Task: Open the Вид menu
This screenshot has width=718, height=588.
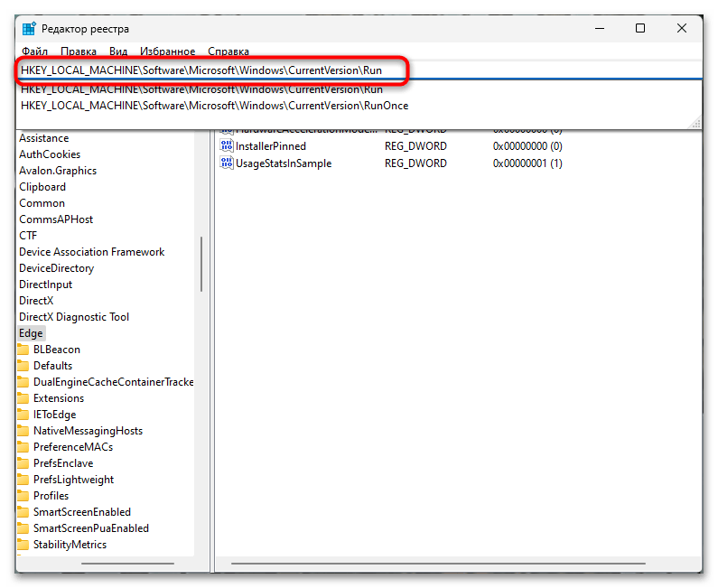Action: tap(118, 51)
